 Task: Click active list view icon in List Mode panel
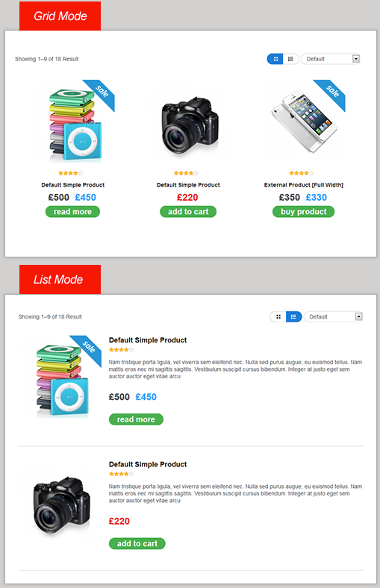click(x=293, y=316)
